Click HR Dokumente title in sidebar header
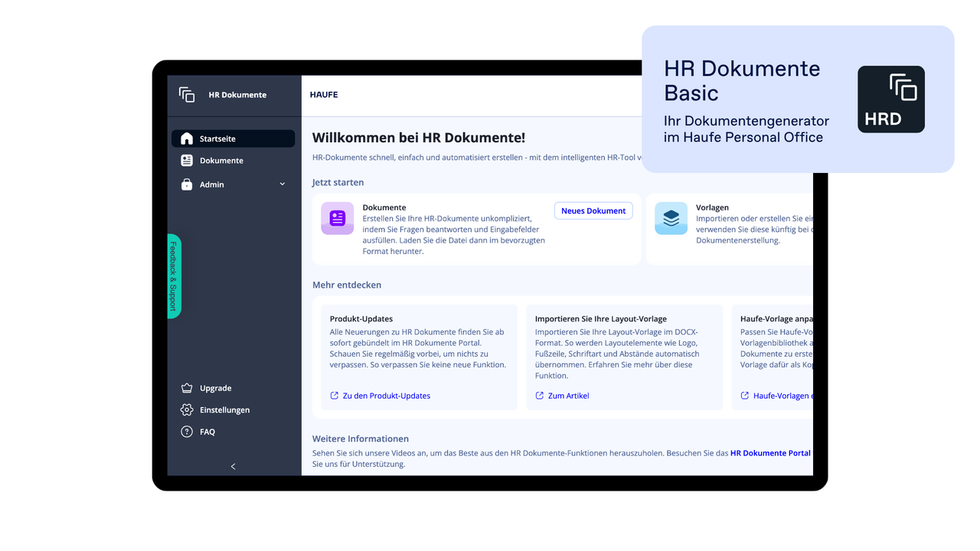Screen dimensions: 980x551 click(237, 95)
